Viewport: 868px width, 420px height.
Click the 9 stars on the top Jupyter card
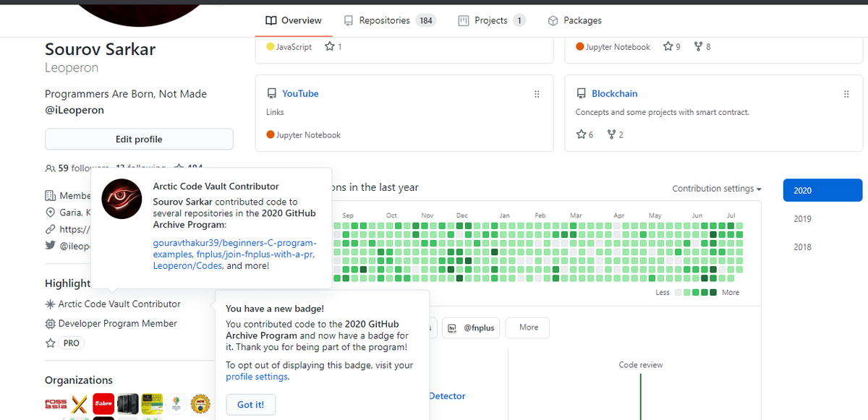click(x=671, y=47)
